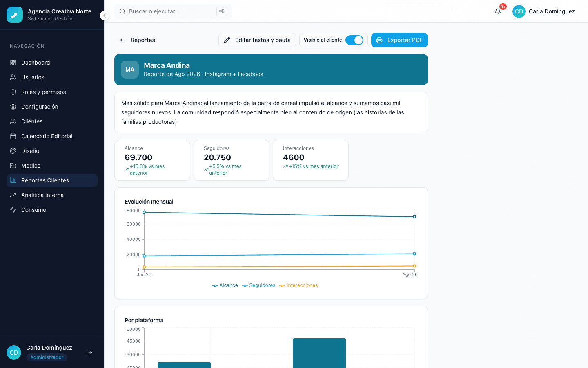This screenshot has height=368, width=588.
Task: Select Reportes Clientes in the navigation
Action: point(52,180)
